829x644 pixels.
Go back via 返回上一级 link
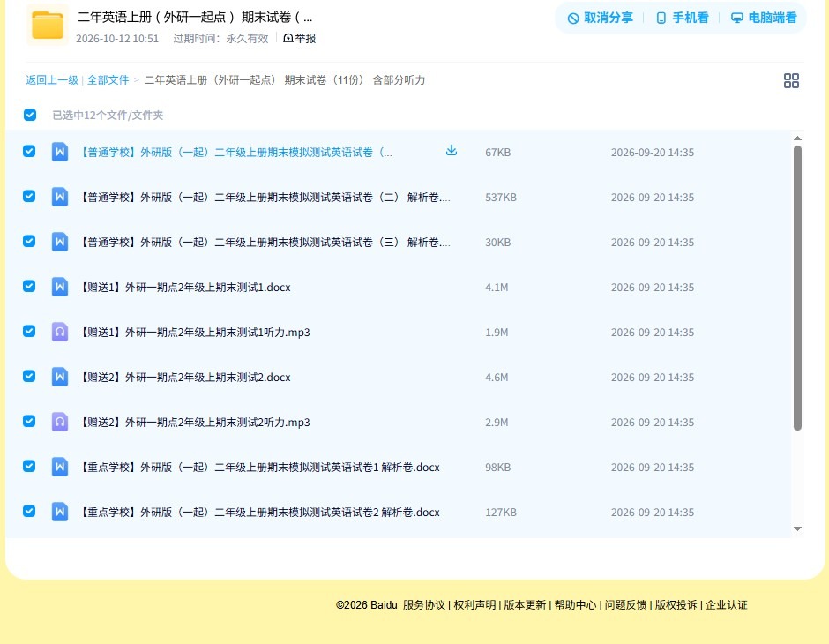click(52, 80)
